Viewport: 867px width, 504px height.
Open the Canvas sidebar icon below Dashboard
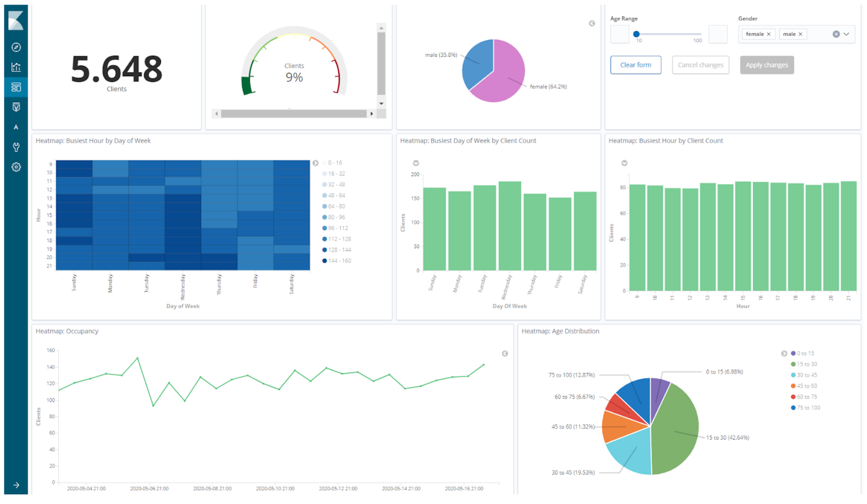[16, 107]
